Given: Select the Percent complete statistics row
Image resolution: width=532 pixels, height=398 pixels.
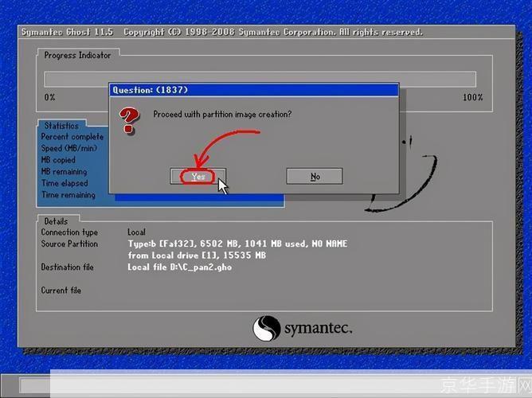Looking at the screenshot, I should tap(72, 137).
